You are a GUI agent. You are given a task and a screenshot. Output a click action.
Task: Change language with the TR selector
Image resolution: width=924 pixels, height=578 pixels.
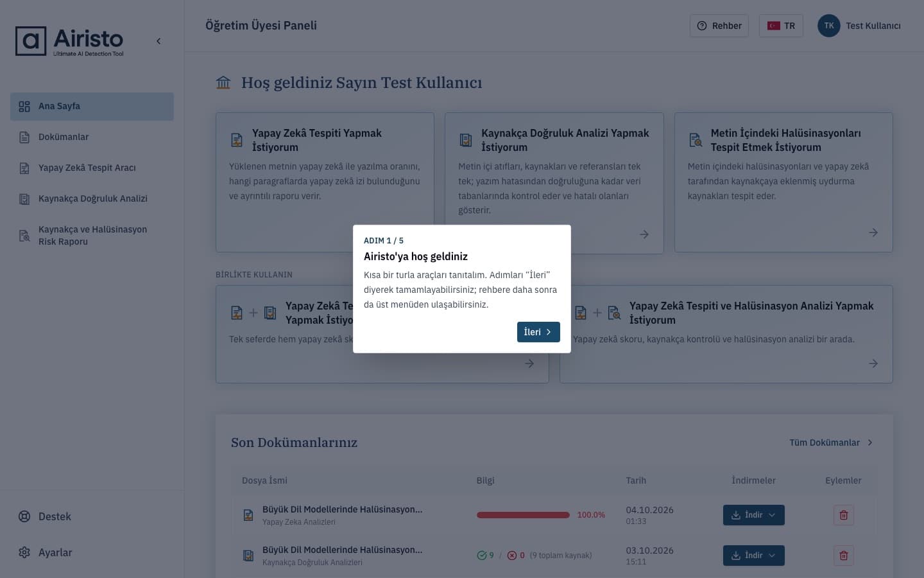click(x=781, y=26)
